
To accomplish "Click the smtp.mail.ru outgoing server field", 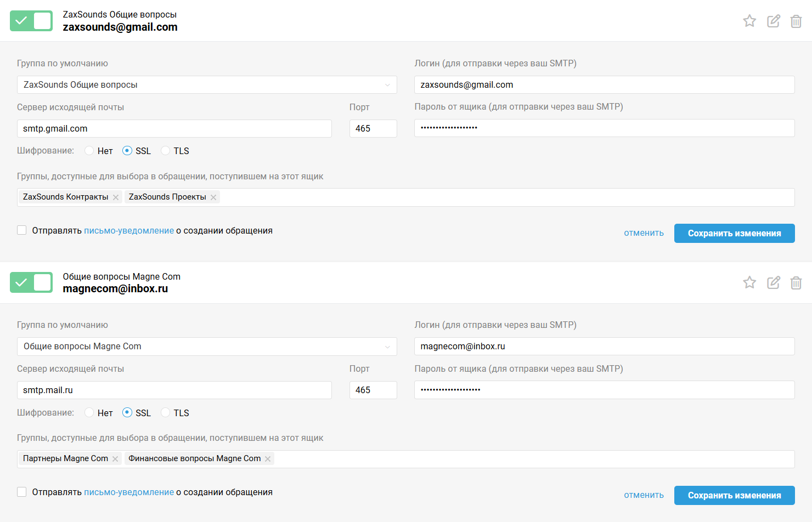I will point(174,390).
